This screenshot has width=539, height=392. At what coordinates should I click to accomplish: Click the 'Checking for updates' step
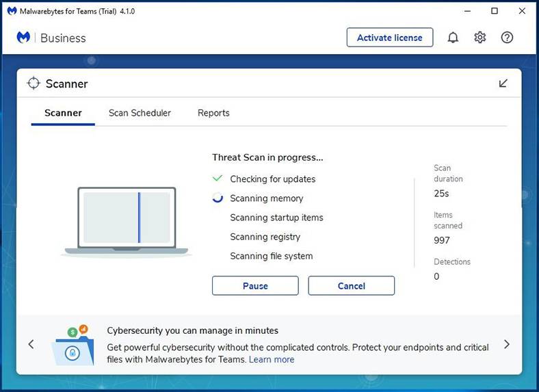[273, 179]
